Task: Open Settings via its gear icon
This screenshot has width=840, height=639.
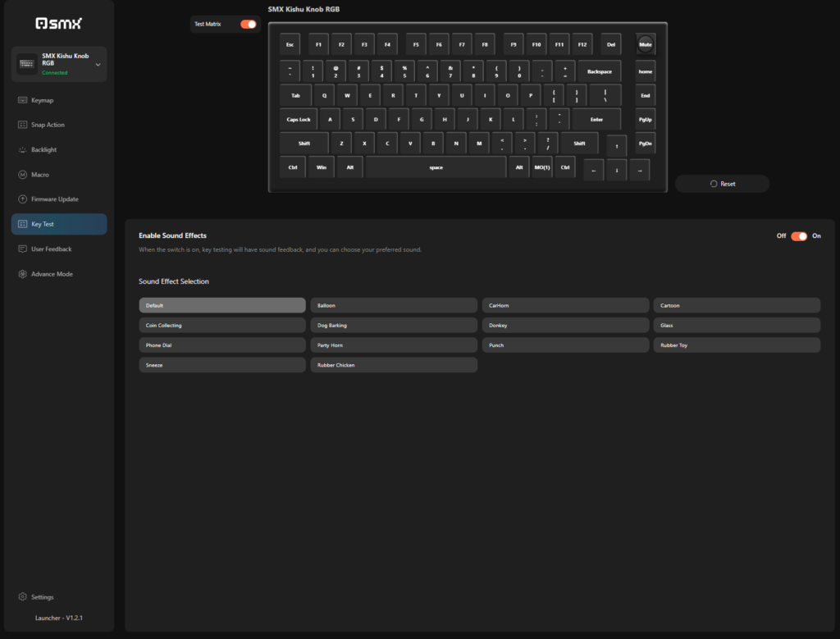Action: (23, 597)
